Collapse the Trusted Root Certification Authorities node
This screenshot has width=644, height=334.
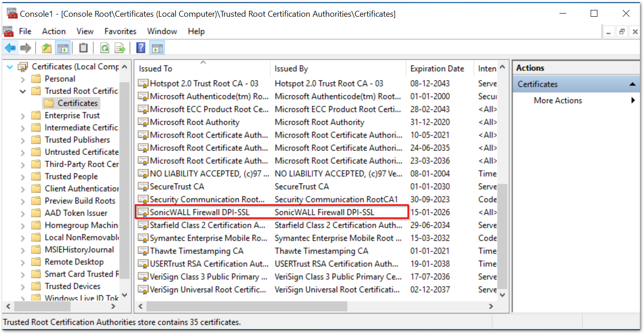[23, 91]
